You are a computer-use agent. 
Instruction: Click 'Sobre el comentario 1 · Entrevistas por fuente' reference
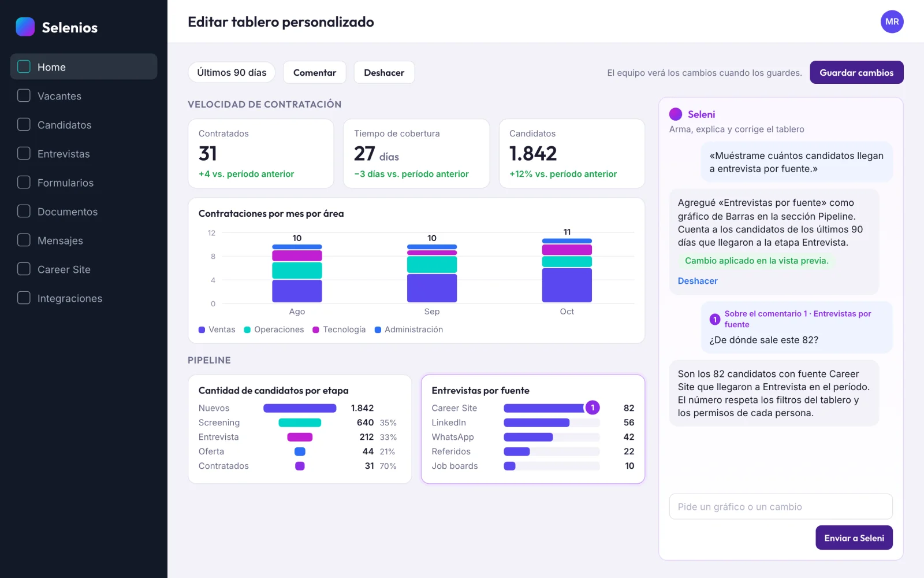coord(798,319)
